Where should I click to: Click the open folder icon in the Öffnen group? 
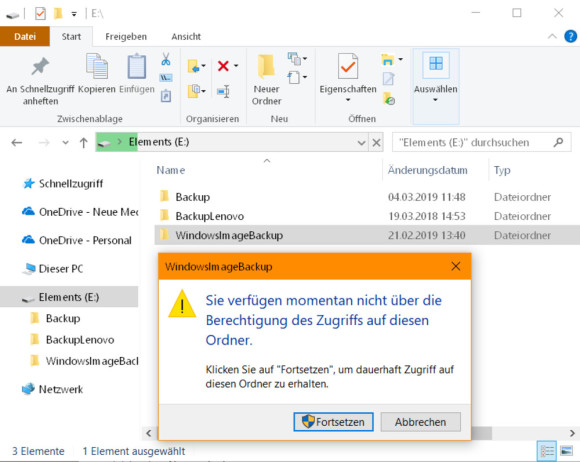coord(388,60)
